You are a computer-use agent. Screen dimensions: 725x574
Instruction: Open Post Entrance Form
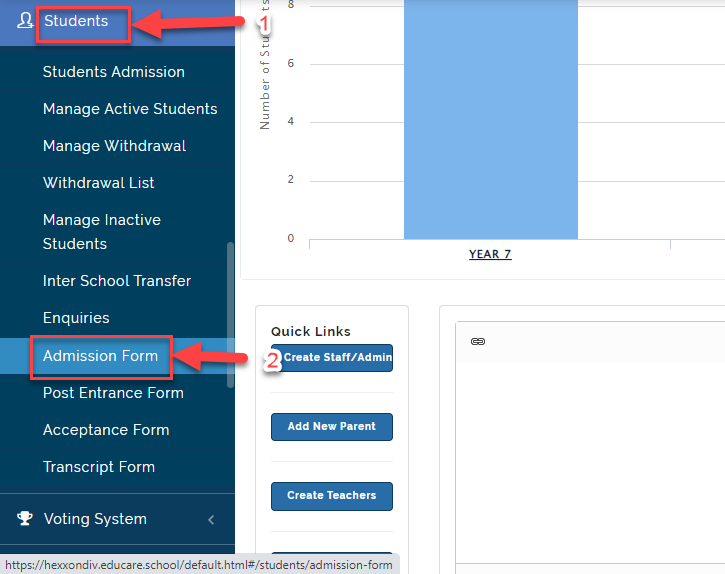click(113, 393)
